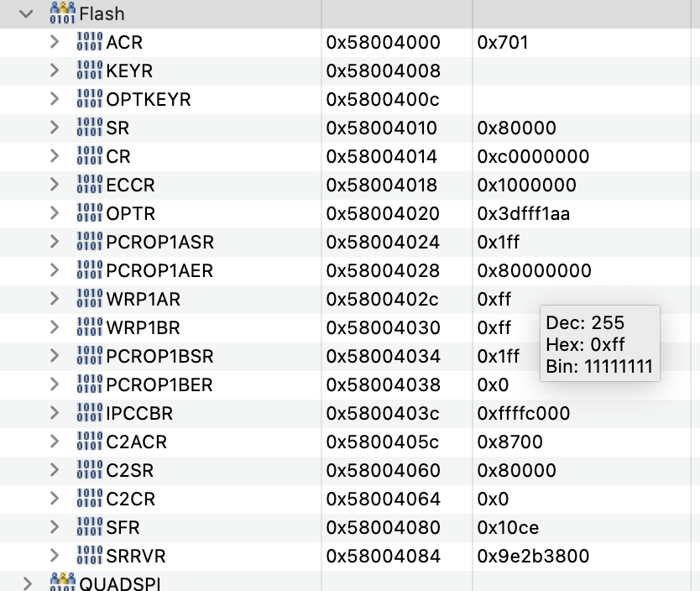
Task: Expand the PCROP1ASR register
Action: (x=55, y=242)
